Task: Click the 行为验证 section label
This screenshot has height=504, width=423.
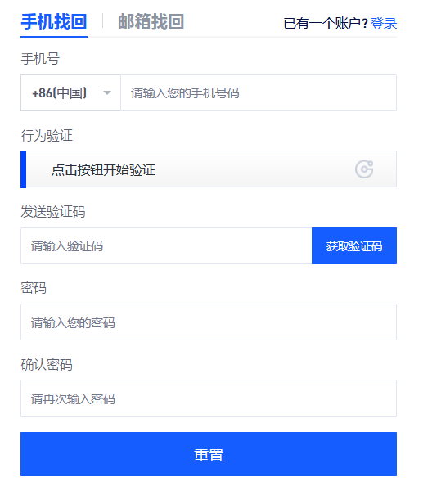Action: 47,136
